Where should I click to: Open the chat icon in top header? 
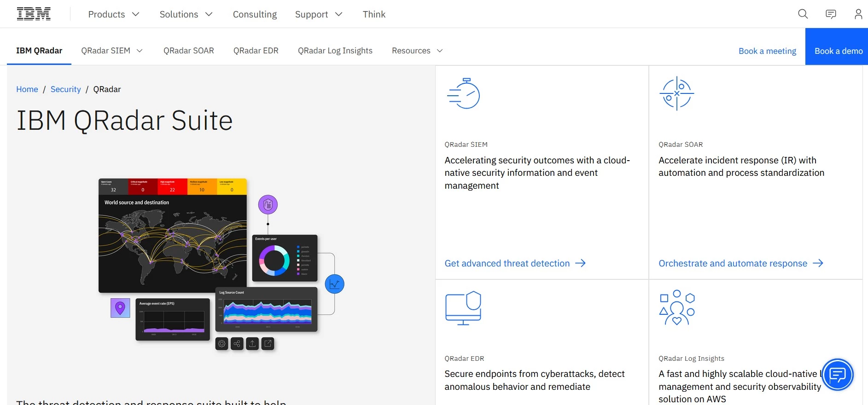831,14
